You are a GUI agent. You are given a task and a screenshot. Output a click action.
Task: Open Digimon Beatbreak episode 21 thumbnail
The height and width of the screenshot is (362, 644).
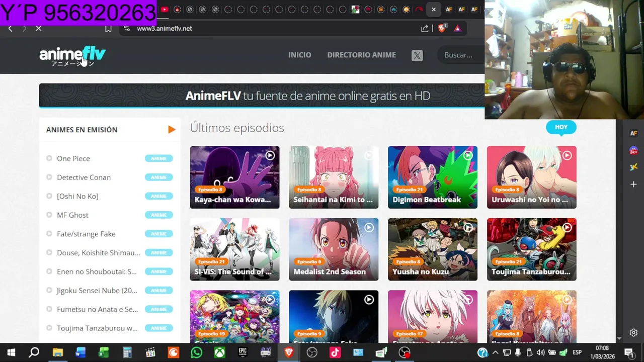click(433, 177)
